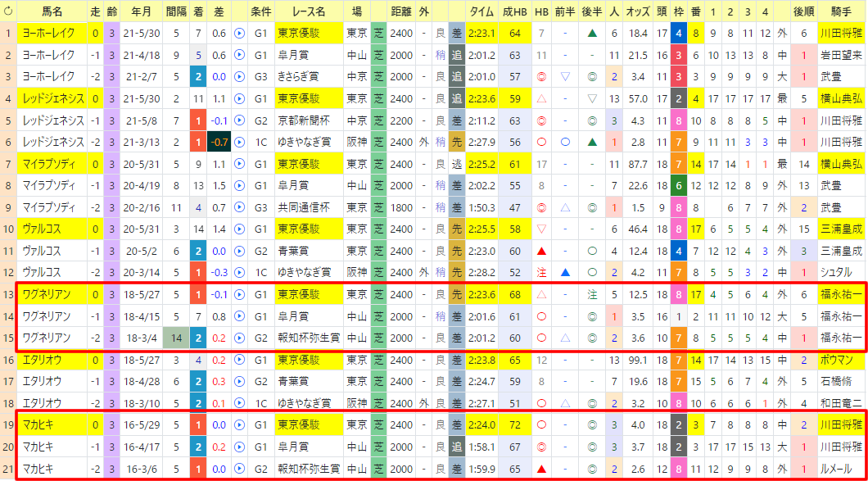Select row number 10 for ヴァルコス
This screenshot has height=481, width=868.
pyautogui.click(x=8, y=229)
